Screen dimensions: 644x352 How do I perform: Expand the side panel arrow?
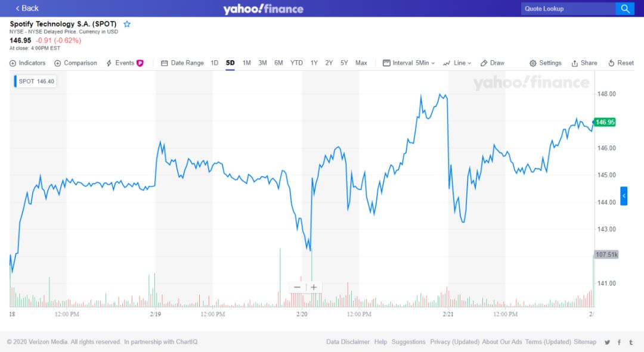tap(624, 196)
